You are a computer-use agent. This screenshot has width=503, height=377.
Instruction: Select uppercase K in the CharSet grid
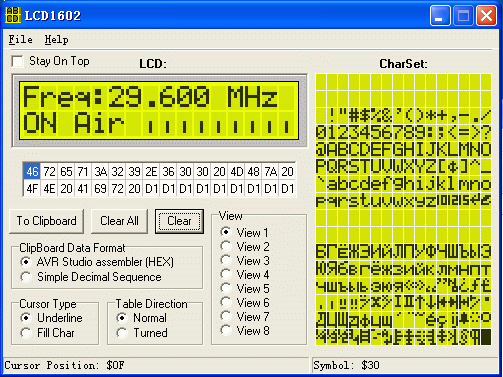(442, 150)
